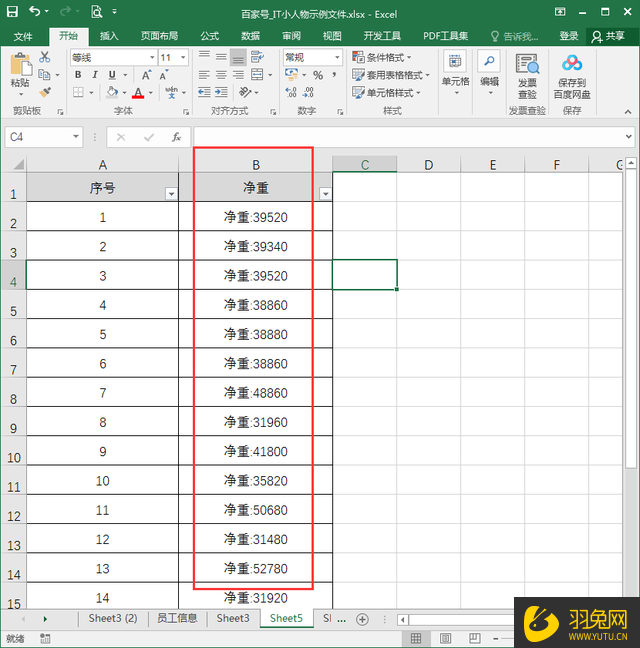Screen dimensions: 640x648
Task: Toggle Bold formatting
Action: coord(78,75)
